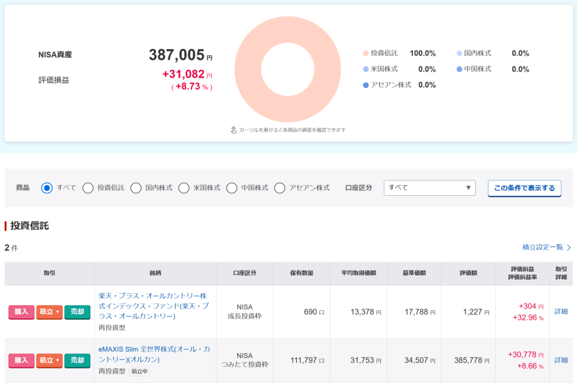Click the この条件で表示する button
Viewport: 578px width, 392px height.
click(524, 188)
